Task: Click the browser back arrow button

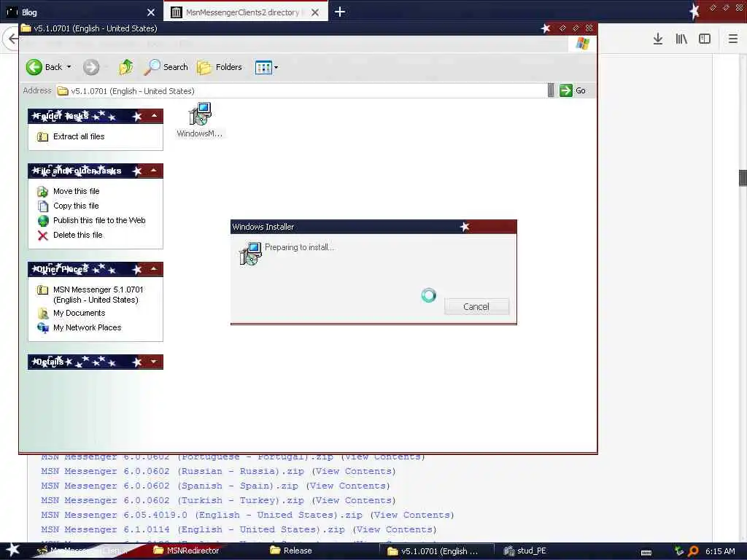Action: click(x=12, y=39)
